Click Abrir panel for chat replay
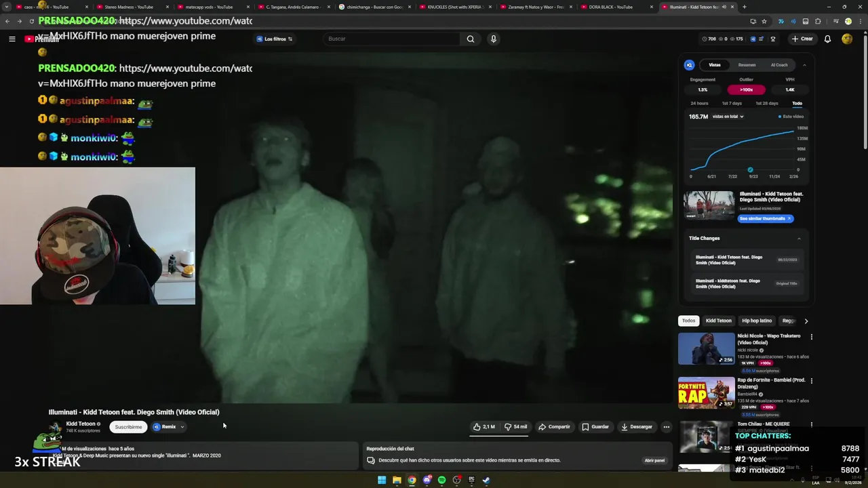 click(654, 460)
